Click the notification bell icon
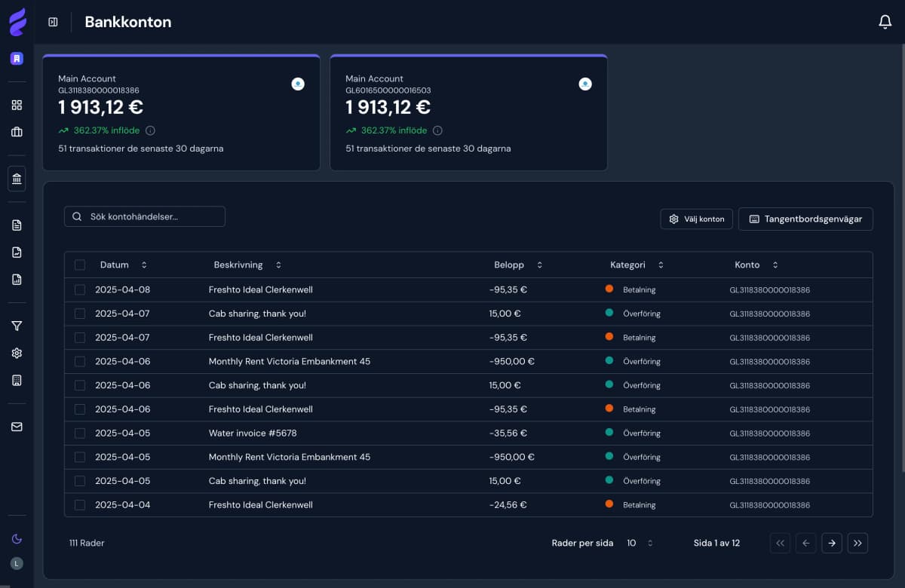Image resolution: width=905 pixels, height=588 pixels. click(x=885, y=21)
